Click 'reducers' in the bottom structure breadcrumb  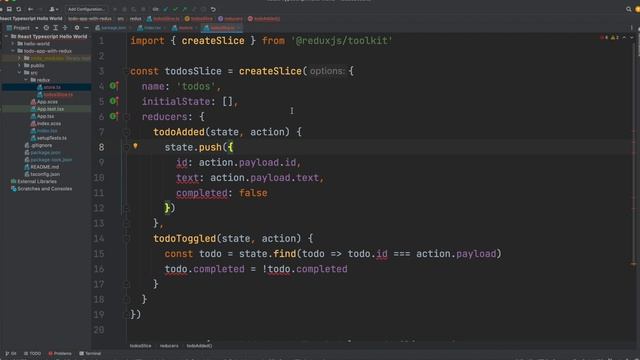[x=169, y=346]
